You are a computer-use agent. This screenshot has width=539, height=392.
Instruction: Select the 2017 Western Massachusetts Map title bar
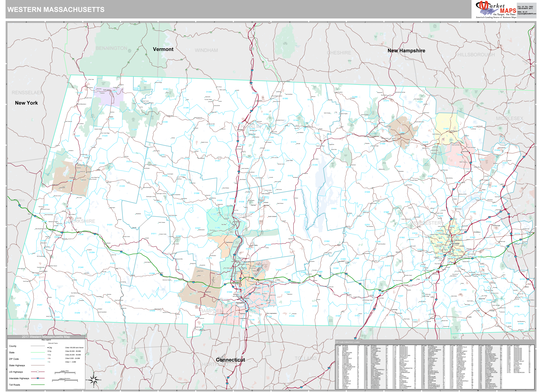[46, 337]
